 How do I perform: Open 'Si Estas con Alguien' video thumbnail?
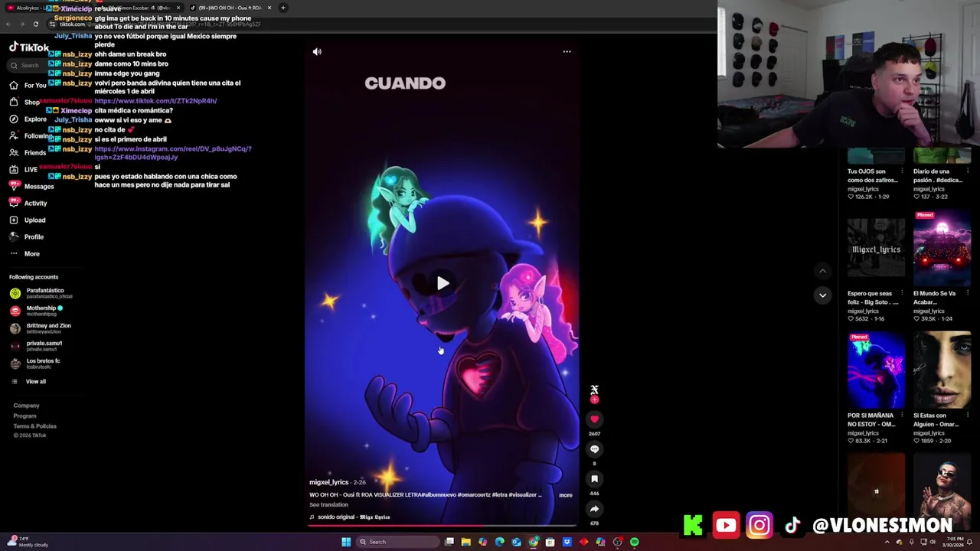click(942, 370)
